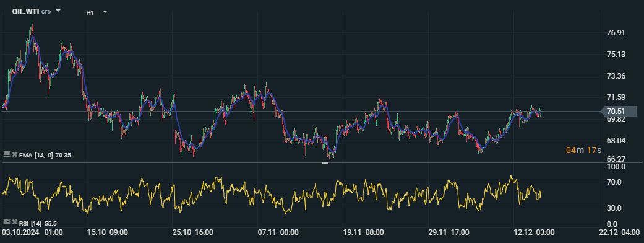
Task: Click the 71.59 price axis label
Action: coord(616,97)
